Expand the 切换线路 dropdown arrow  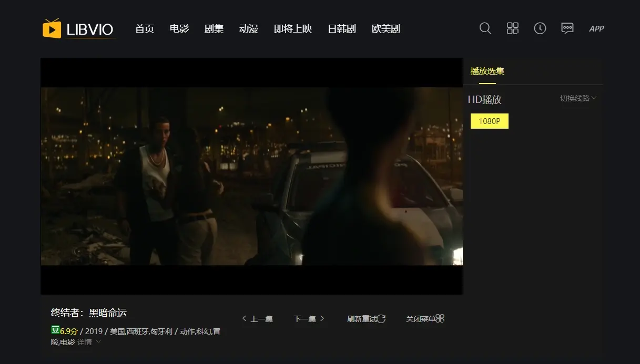[x=595, y=98]
